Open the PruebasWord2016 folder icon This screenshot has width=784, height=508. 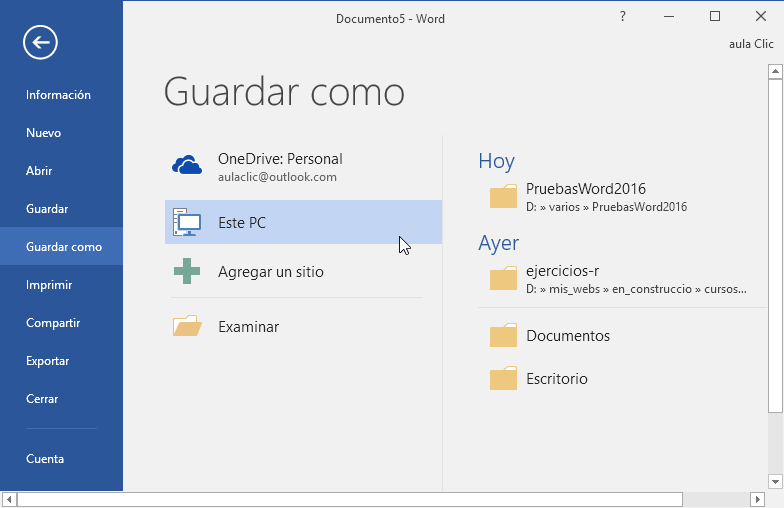click(503, 196)
